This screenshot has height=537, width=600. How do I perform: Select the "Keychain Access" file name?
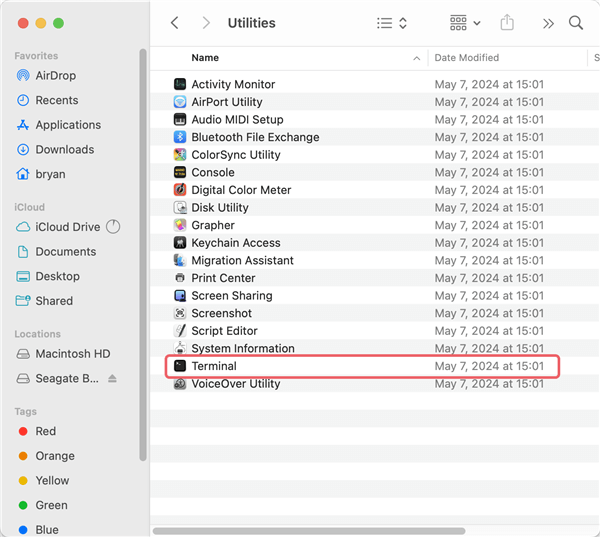tap(236, 243)
